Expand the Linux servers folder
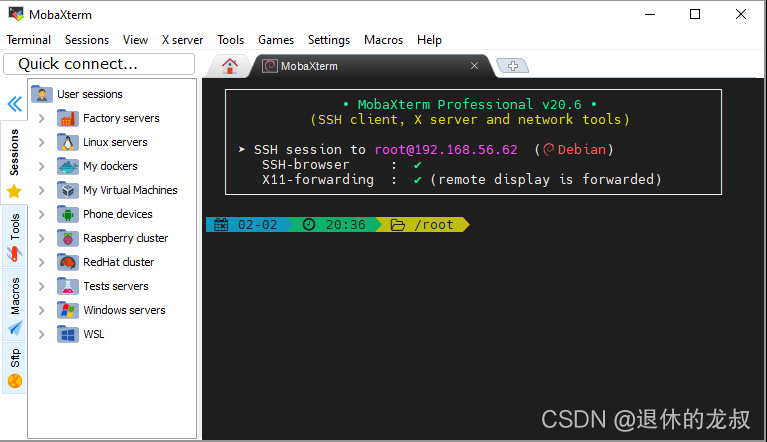 click(42, 142)
